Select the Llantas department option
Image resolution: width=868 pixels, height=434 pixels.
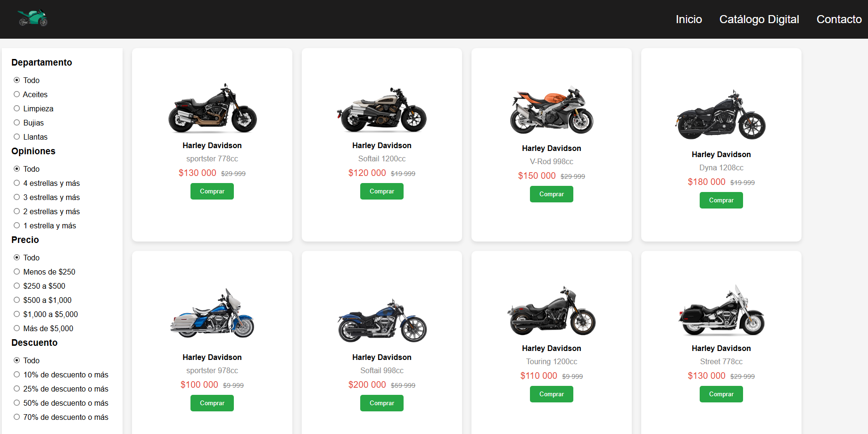pos(17,137)
